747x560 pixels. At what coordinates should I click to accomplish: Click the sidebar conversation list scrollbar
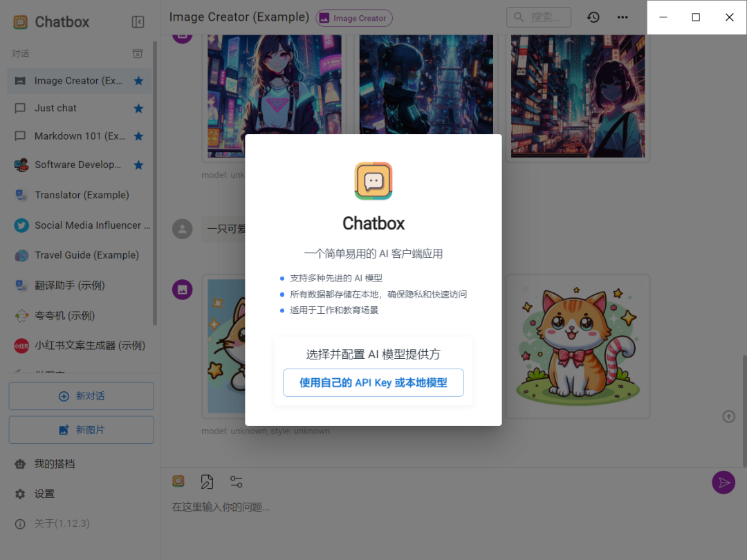pyautogui.click(x=155, y=183)
